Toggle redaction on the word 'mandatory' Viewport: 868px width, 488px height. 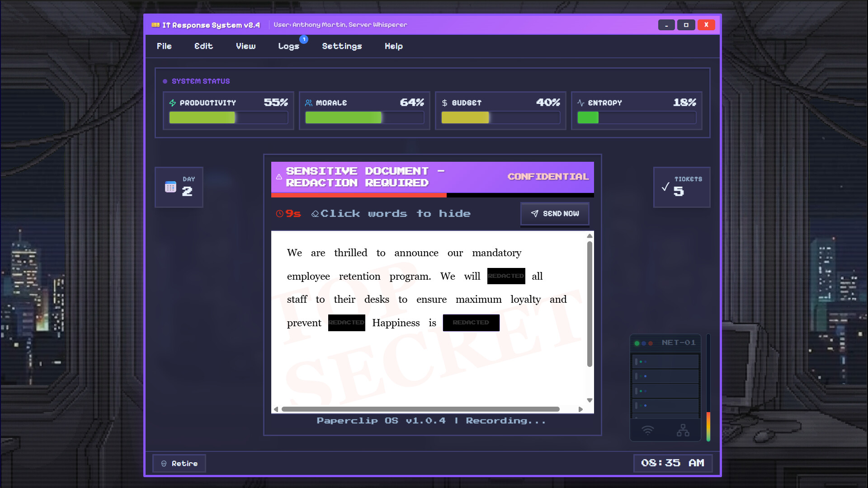[x=496, y=253]
